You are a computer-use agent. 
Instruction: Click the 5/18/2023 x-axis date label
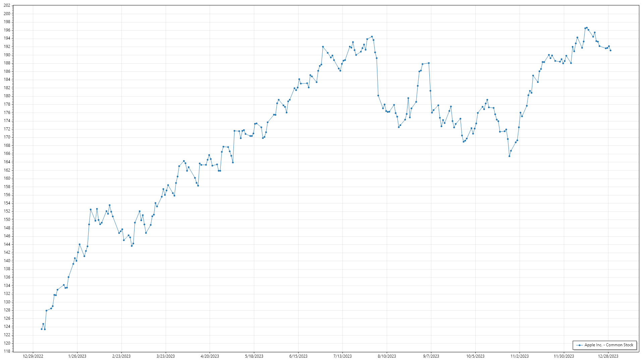(x=254, y=356)
